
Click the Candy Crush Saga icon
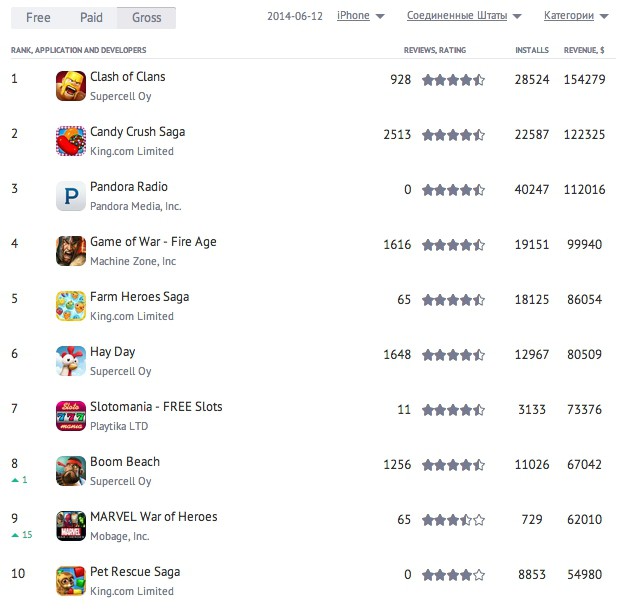(x=71, y=141)
